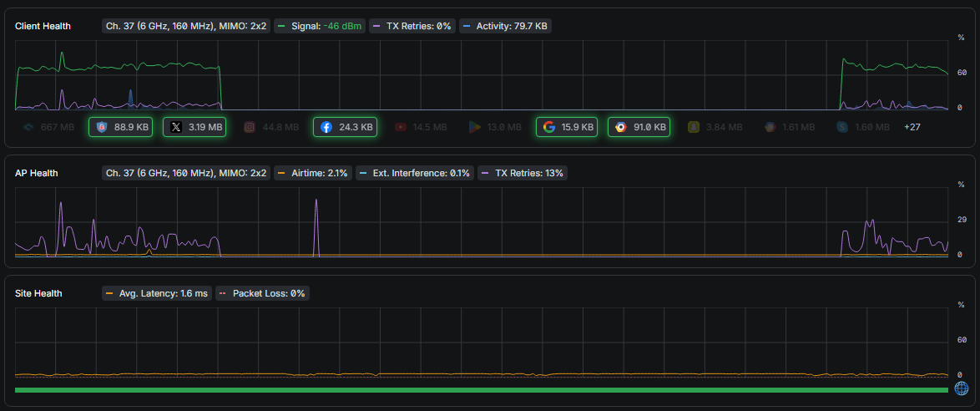Toggle the Activity 79.7 KB series
The height and width of the screenshot is (411, 980).
click(506, 26)
